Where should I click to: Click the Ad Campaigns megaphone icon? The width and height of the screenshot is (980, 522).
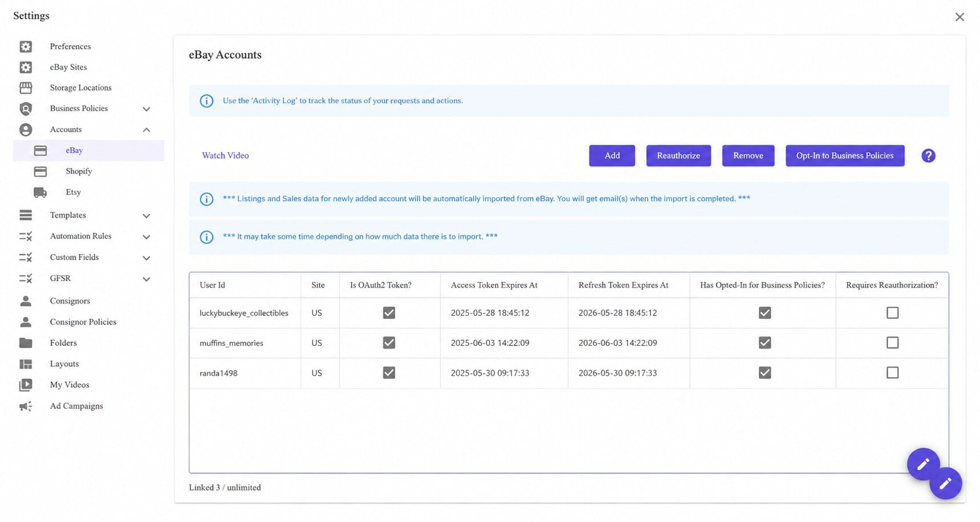(x=26, y=406)
